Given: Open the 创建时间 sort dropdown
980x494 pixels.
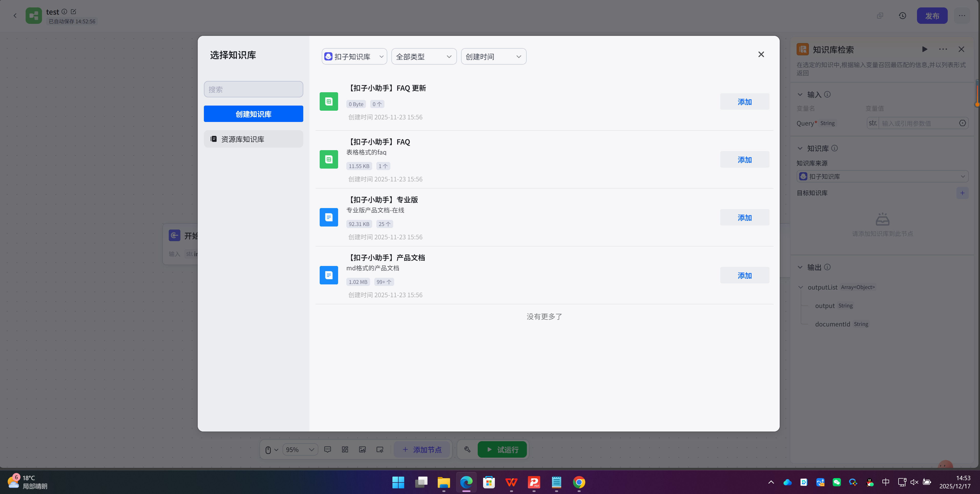Looking at the screenshot, I should click(493, 57).
